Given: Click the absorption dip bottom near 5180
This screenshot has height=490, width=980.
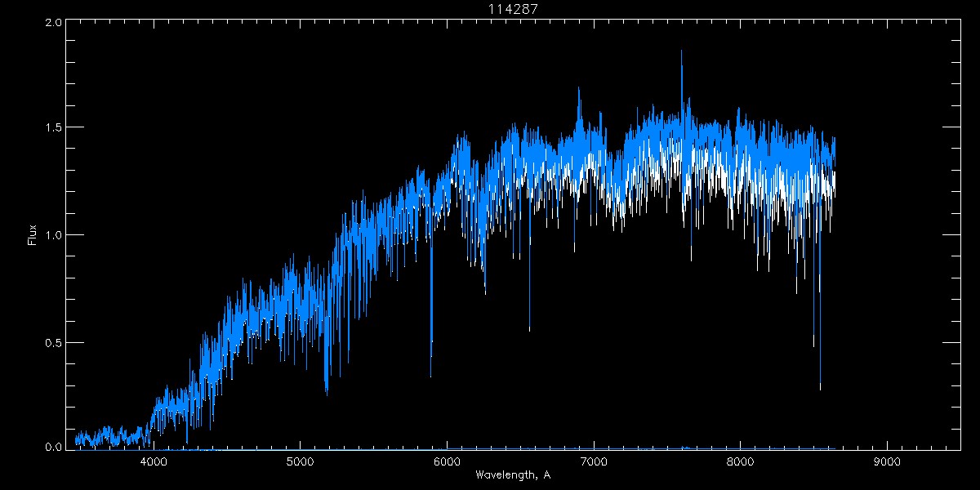Looking at the screenshot, I should pyautogui.click(x=327, y=394).
